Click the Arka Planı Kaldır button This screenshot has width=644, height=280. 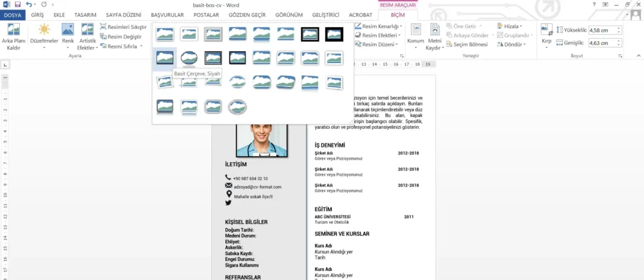click(x=14, y=37)
